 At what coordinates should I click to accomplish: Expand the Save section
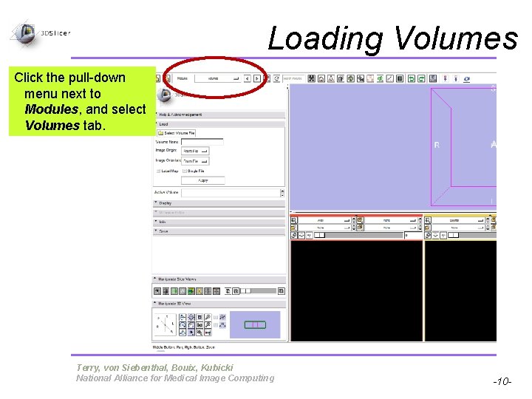click(x=219, y=231)
